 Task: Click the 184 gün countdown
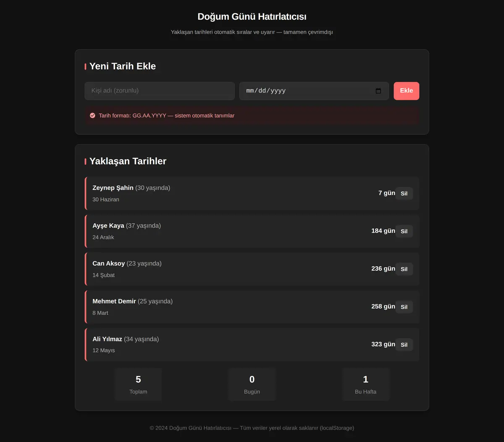(383, 231)
